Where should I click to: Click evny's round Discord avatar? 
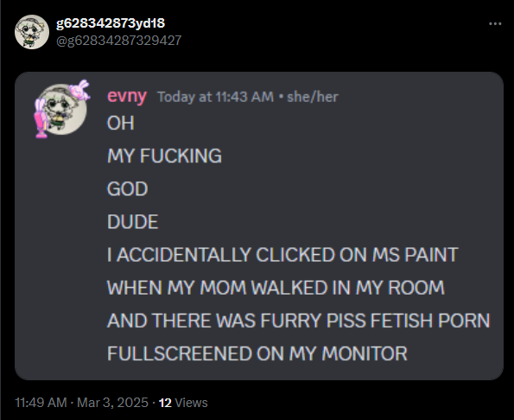61,109
